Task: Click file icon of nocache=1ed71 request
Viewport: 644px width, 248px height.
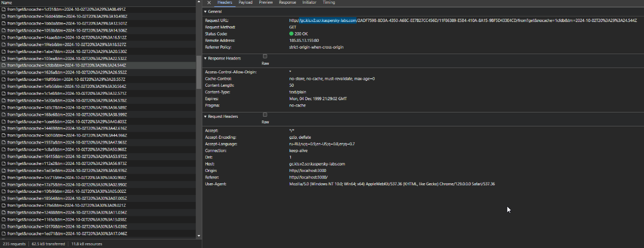Action: [x=4, y=234]
